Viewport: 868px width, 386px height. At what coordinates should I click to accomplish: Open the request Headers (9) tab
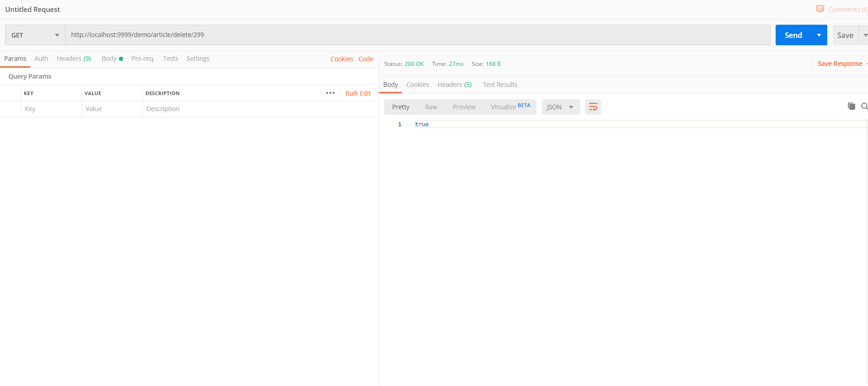tap(74, 59)
